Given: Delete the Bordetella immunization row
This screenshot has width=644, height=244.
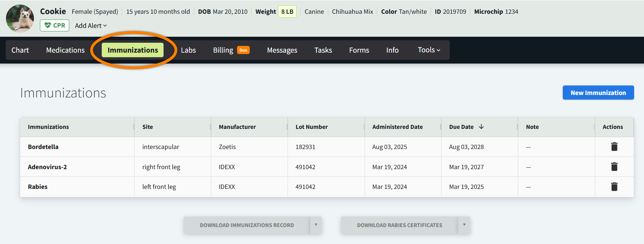Looking at the screenshot, I should coord(614,147).
